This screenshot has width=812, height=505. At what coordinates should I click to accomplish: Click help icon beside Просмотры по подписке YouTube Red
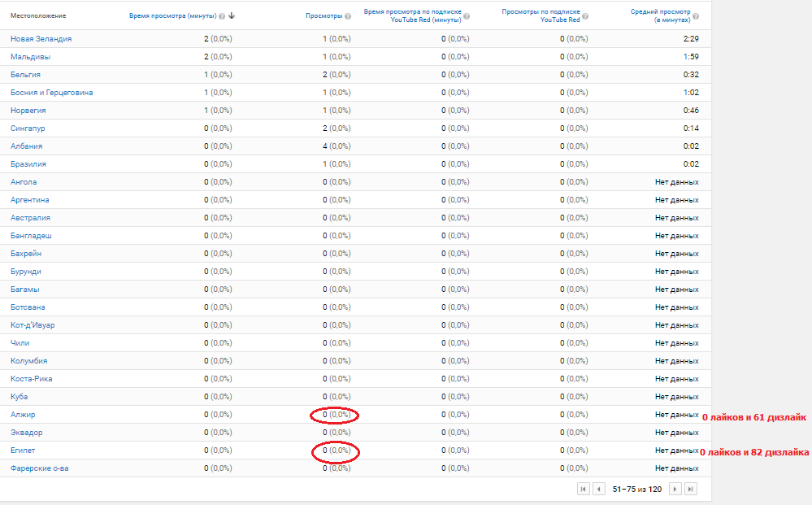[x=585, y=16]
